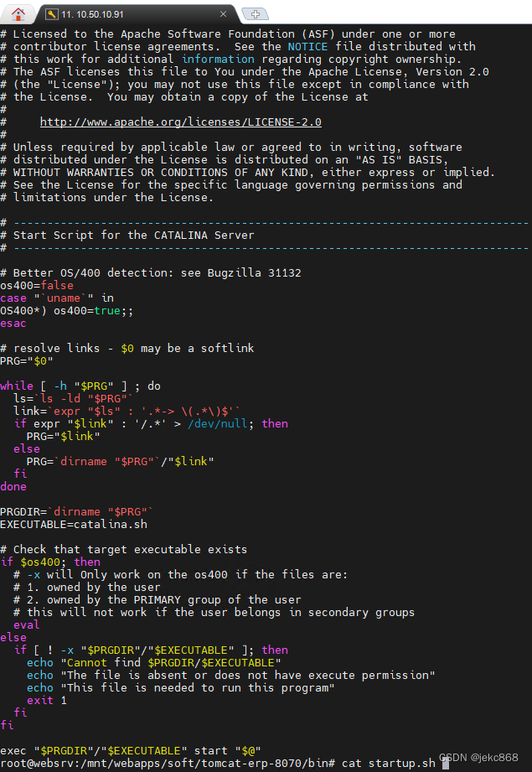Click the line OS400*) os400=true;;
Image resolution: width=532 pixels, height=772 pixels.
[67, 311]
